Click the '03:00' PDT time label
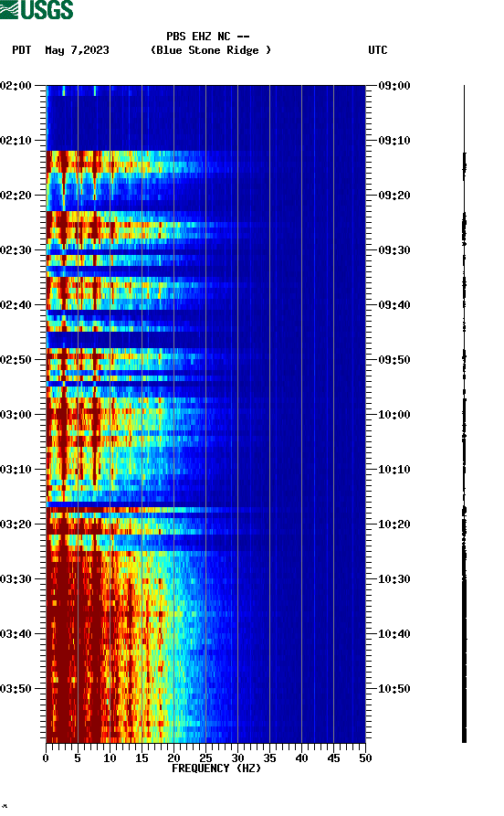Image resolution: width=504 pixels, height=816 pixels. pyautogui.click(x=16, y=415)
